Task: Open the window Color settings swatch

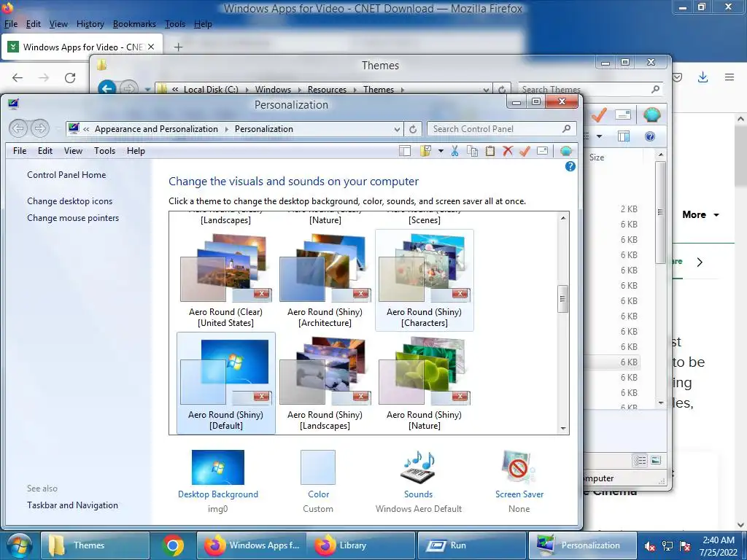Action: [x=318, y=467]
